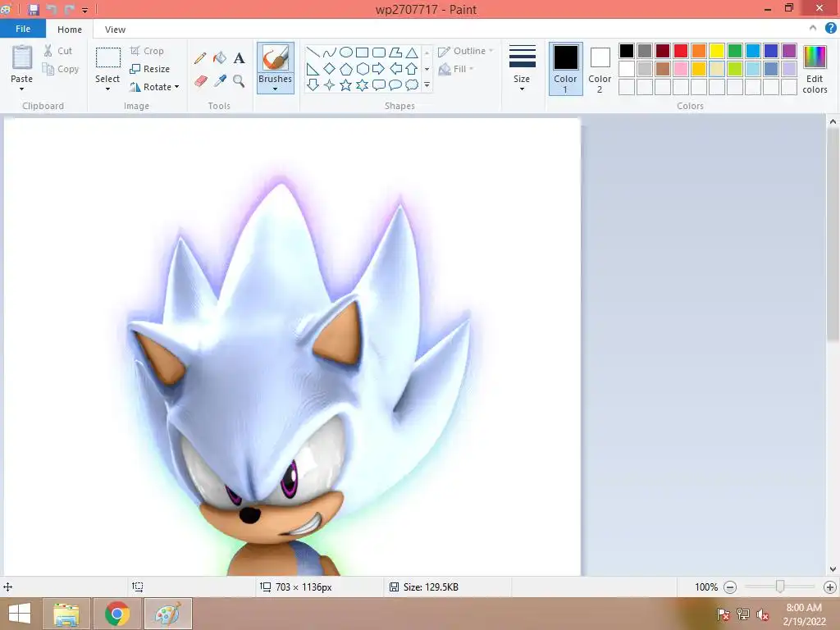Choose the Hexagon shape
Viewport: 840px width, 630px height.
[362, 69]
